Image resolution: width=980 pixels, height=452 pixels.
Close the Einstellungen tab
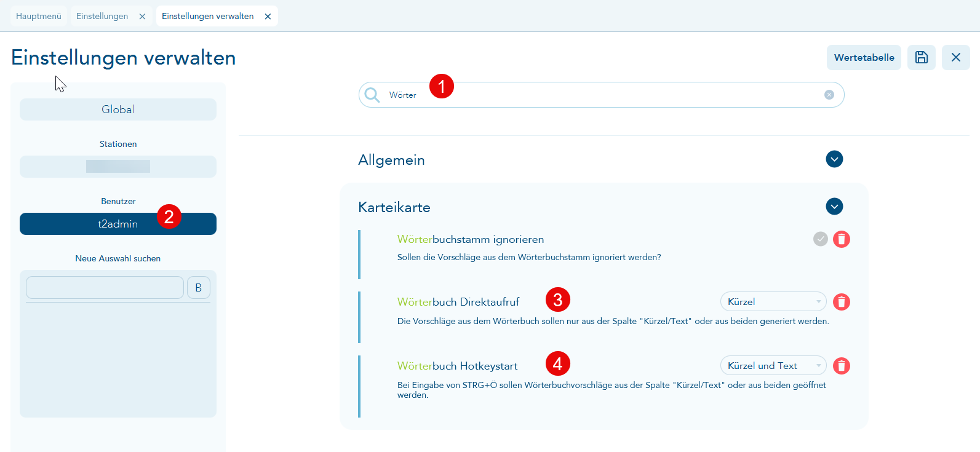142,17
